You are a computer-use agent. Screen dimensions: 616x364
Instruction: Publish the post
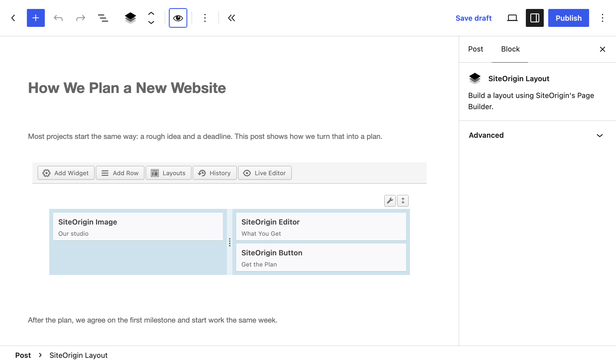point(569,18)
